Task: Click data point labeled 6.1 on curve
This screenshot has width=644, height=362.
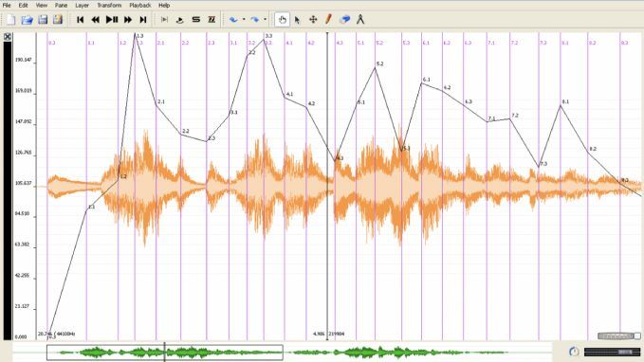Action: point(421,82)
